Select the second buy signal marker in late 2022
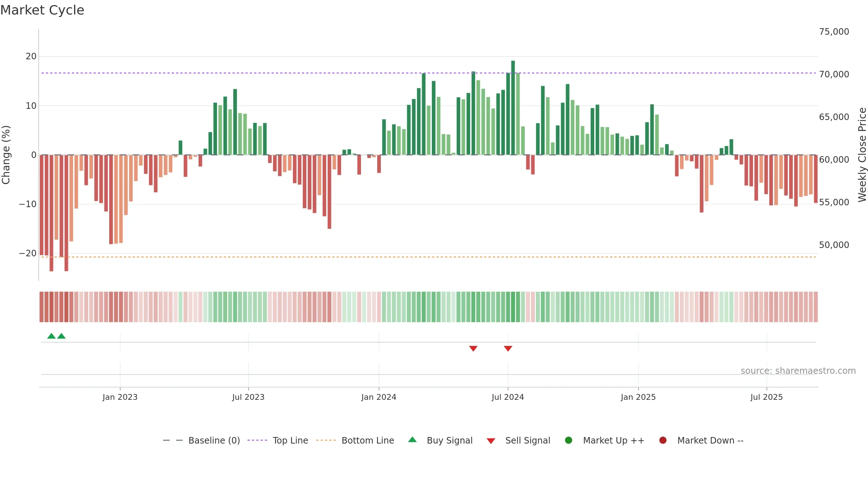Image resolution: width=868 pixels, height=488 pixels. click(x=61, y=336)
